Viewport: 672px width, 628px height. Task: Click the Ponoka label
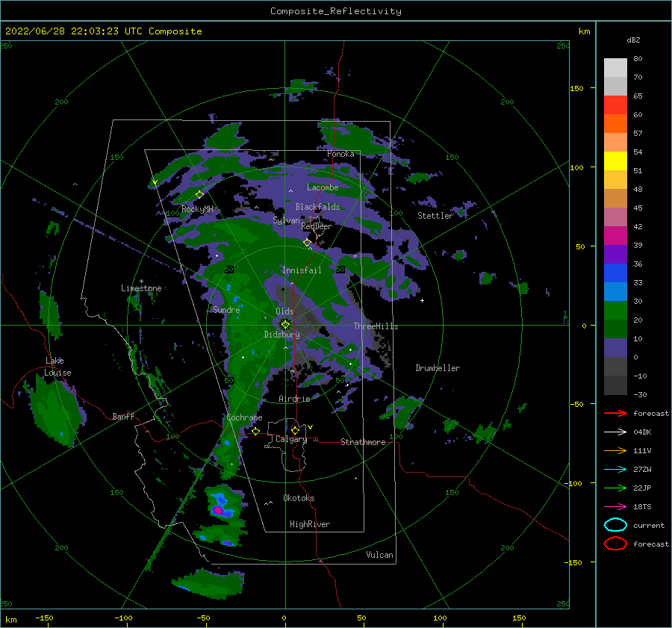pos(340,154)
